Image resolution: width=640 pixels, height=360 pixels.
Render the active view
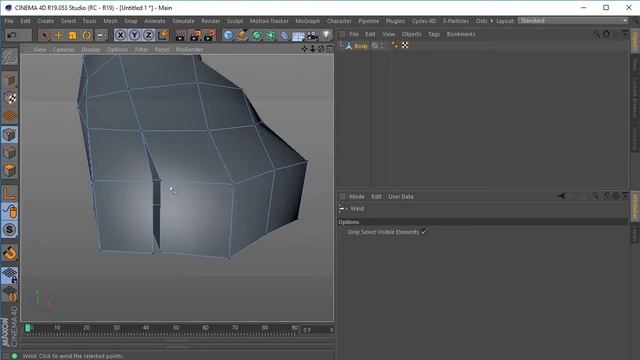click(180, 36)
